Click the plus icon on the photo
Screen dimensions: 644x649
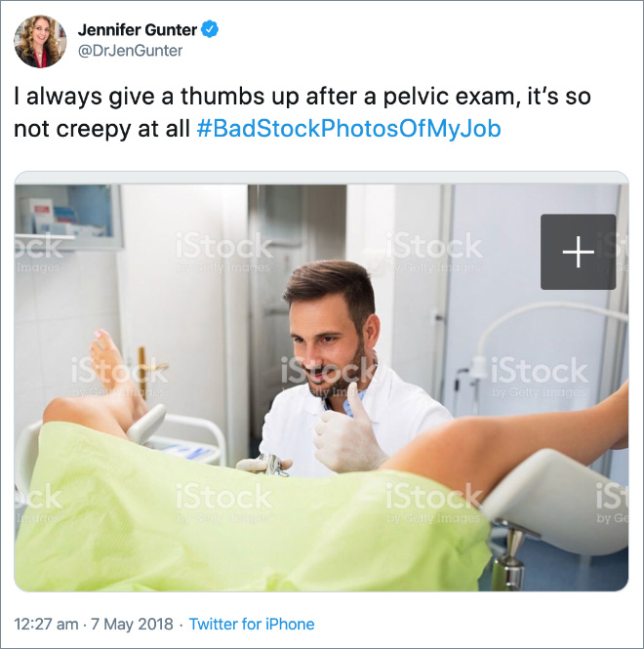(x=578, y=252)
